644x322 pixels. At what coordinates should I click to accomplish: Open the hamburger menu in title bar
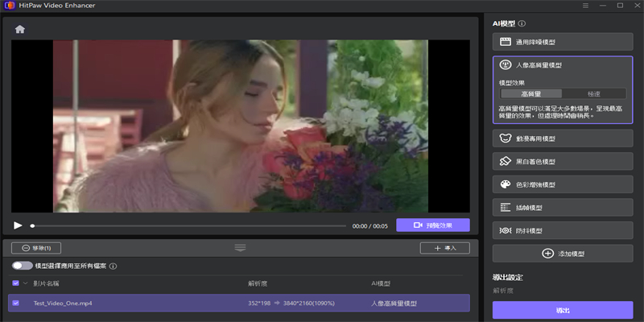click(x=585, y=6)
